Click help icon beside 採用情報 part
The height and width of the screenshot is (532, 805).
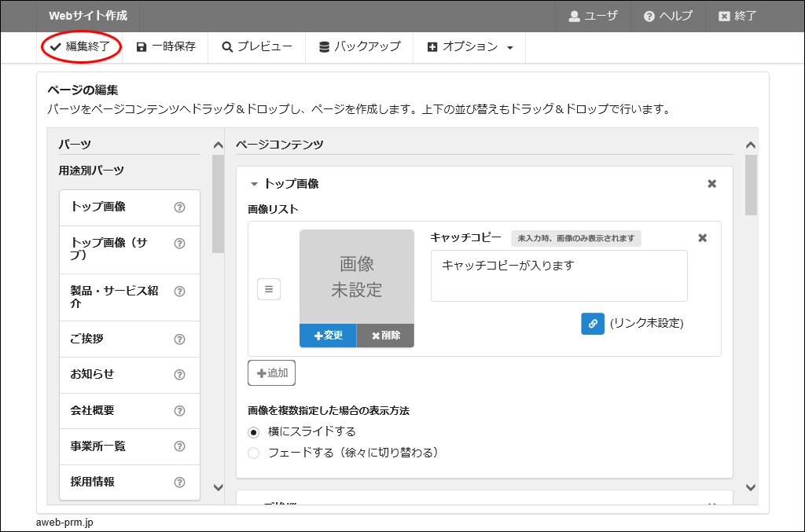click(179, 482)
